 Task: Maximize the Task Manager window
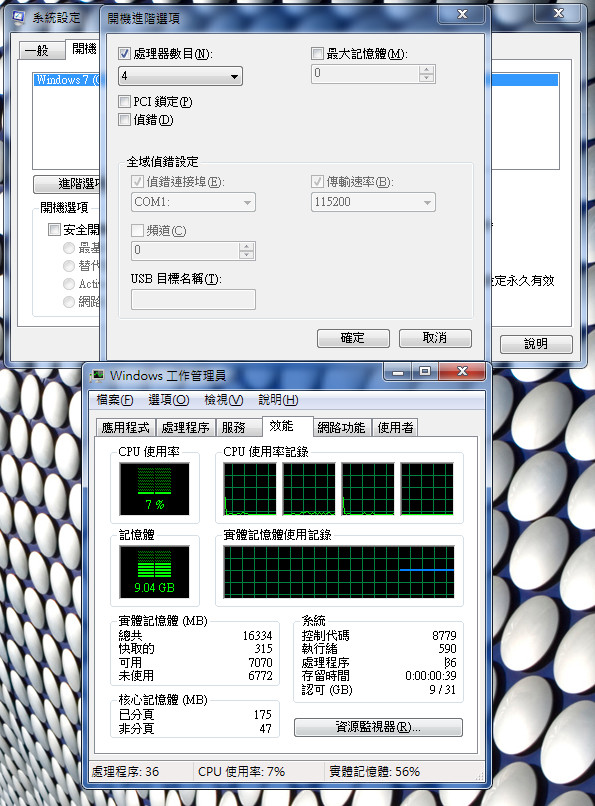pos(425,372)
